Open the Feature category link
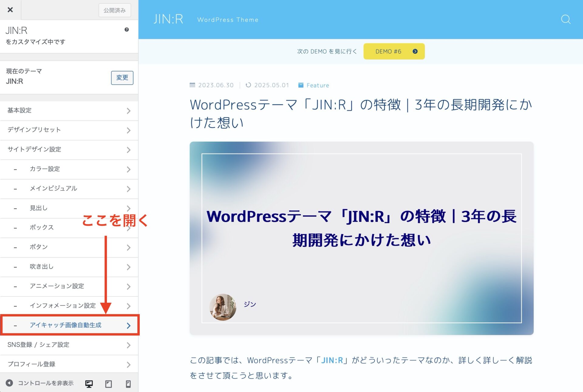 point(318,85)
